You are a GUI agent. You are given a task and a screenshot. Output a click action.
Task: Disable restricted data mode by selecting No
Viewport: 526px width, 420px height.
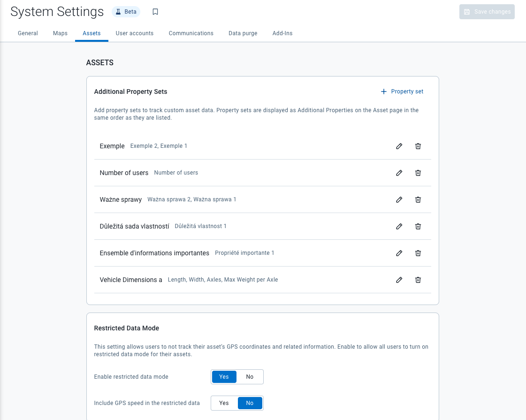pyautogui.click(x=250, y=376)
